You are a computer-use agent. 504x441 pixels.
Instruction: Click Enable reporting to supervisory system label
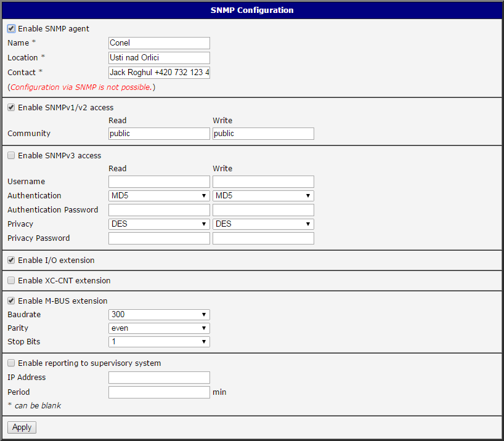(89, 363)
